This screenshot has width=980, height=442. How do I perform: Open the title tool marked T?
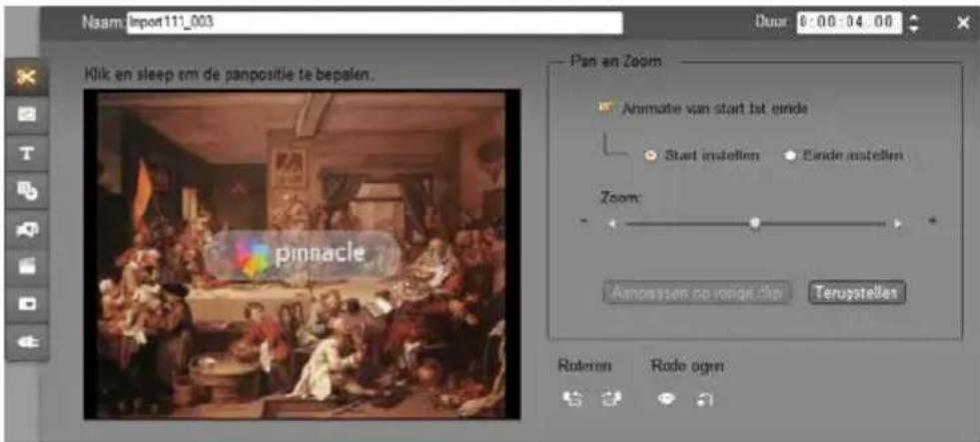click(x=26, y=154)
